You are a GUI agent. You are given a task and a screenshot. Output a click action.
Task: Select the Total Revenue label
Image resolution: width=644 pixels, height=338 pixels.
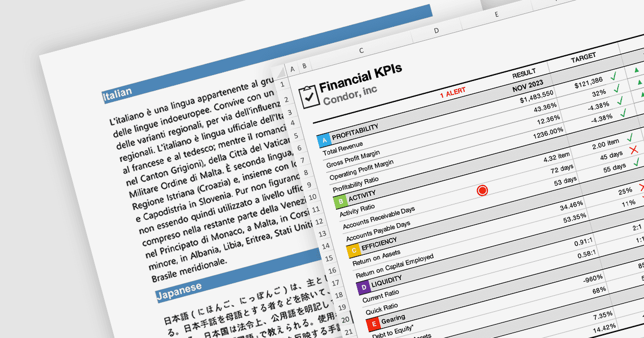(x=343, y=148)
